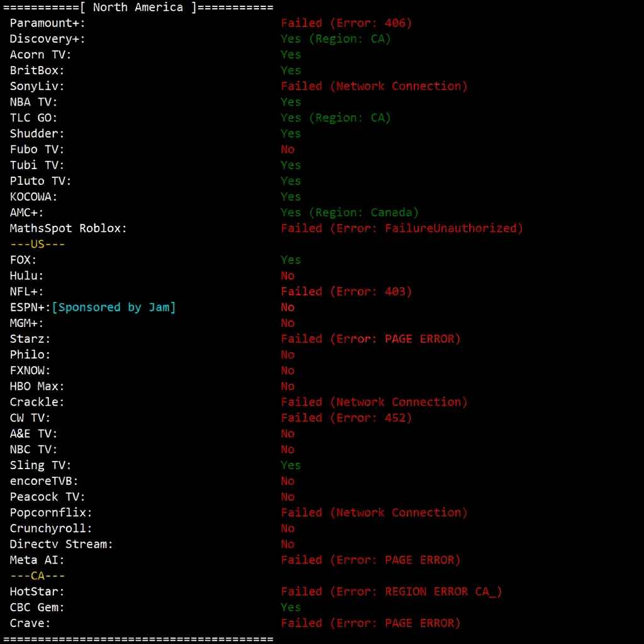This screenshot has width=644, height=644.
Task: Click the MathsSpot Roblox FailureUnauthorized error
Action: (x=401, y=228)
